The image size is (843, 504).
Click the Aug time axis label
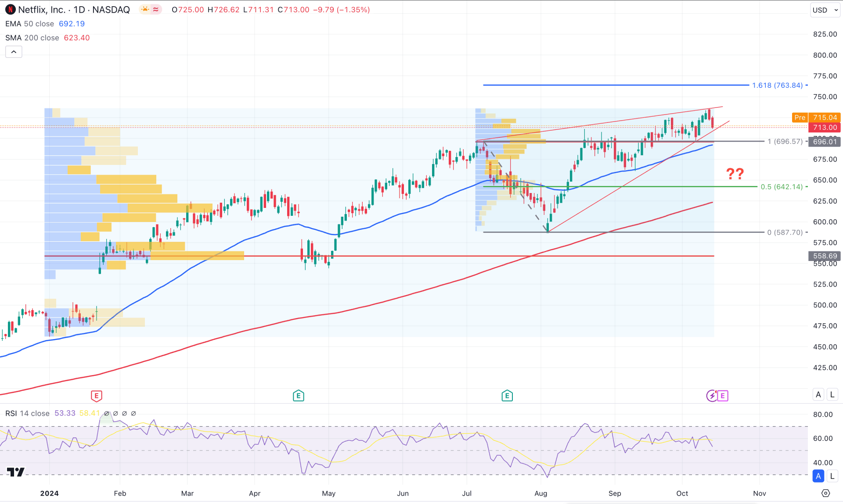pyautogui.click(x=541, y=493)
